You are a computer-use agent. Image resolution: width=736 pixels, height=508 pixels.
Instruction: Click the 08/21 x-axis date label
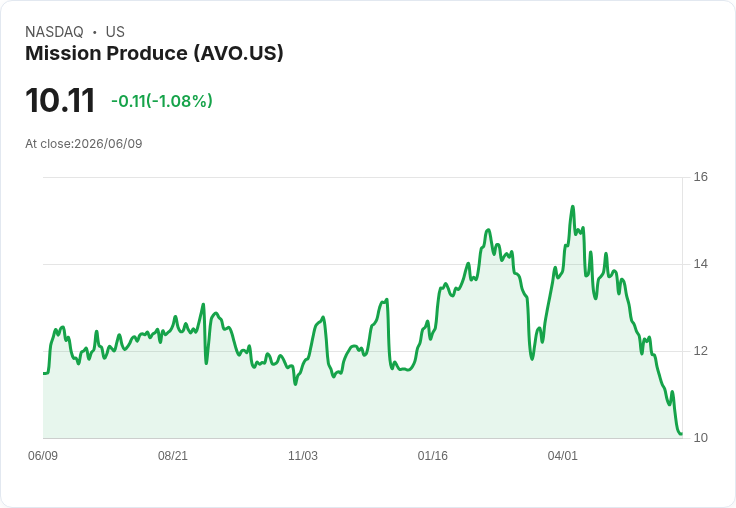(173, 455)
